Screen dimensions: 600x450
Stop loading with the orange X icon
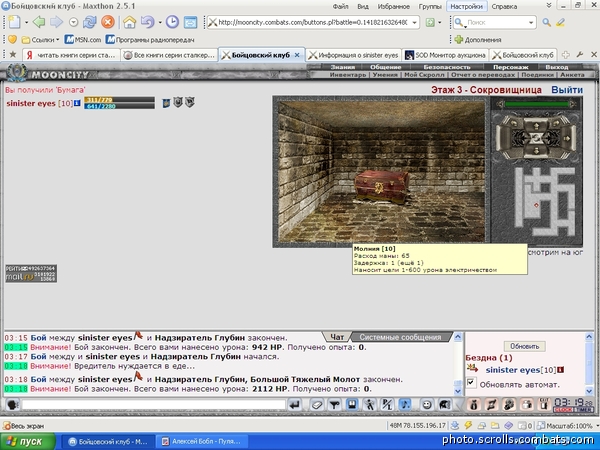108,22
